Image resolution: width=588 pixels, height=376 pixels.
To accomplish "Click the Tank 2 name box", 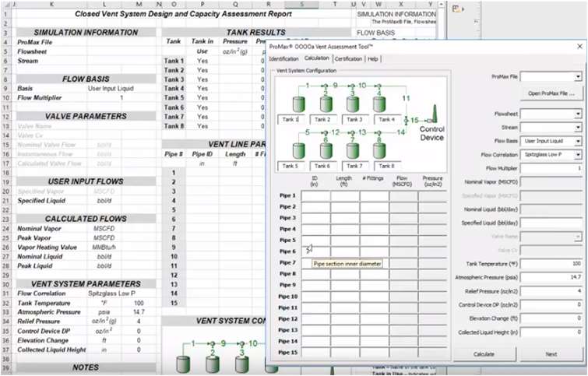I will tap(323, 120).
